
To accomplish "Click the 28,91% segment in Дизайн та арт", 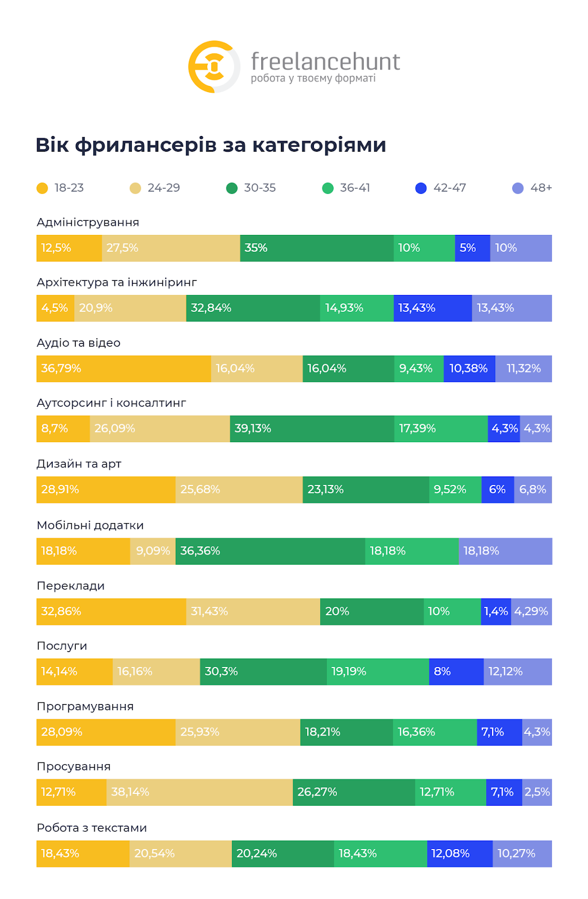I will coord(106,490).
